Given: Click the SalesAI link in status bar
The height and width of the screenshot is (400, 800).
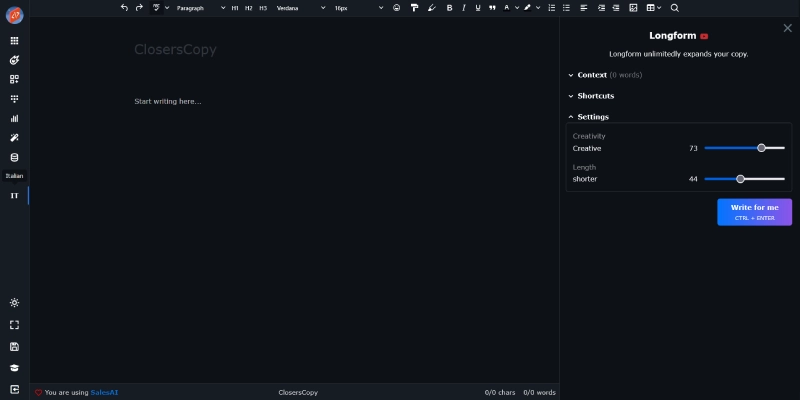Looking at the screenshot, I should click(x=104, y=392).
